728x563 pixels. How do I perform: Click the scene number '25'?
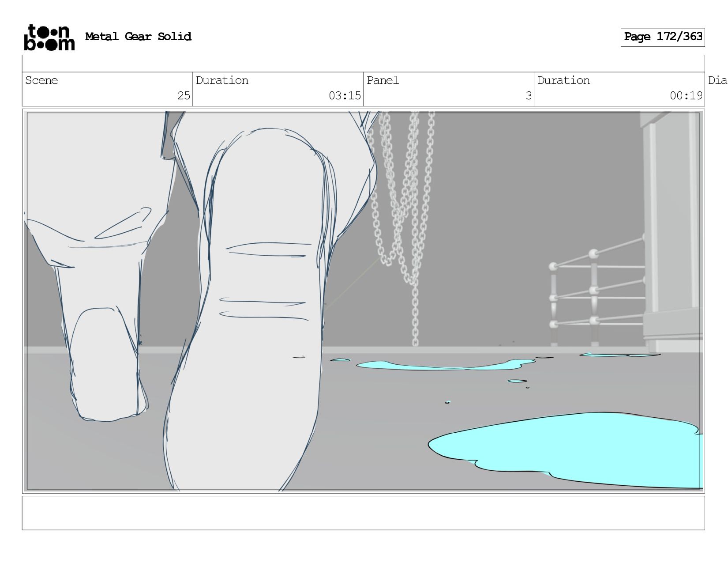184,95
